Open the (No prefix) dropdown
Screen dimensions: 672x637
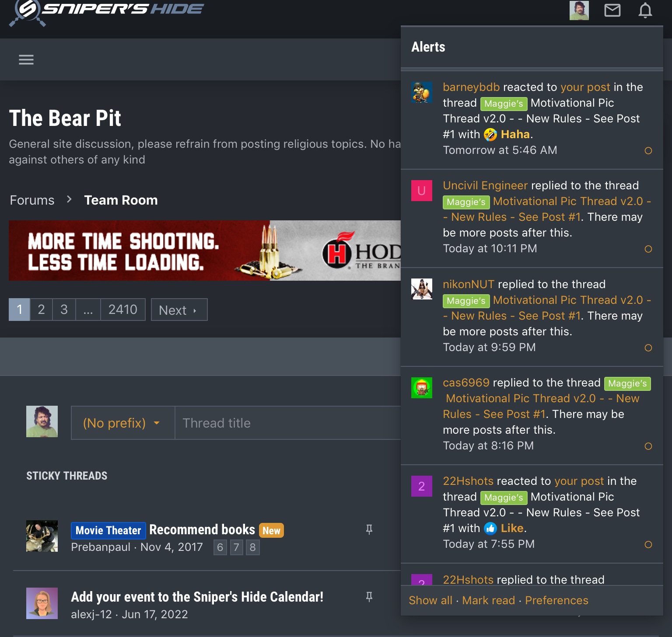123,423
